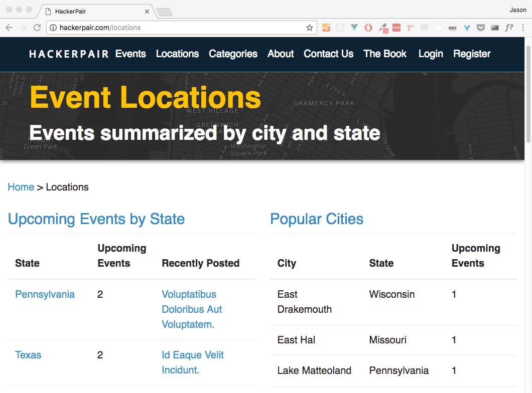The image size is (532, 393).
Task: Open the WhatFont f? extension
Action: pyautogui.click(x=509, y=28)
